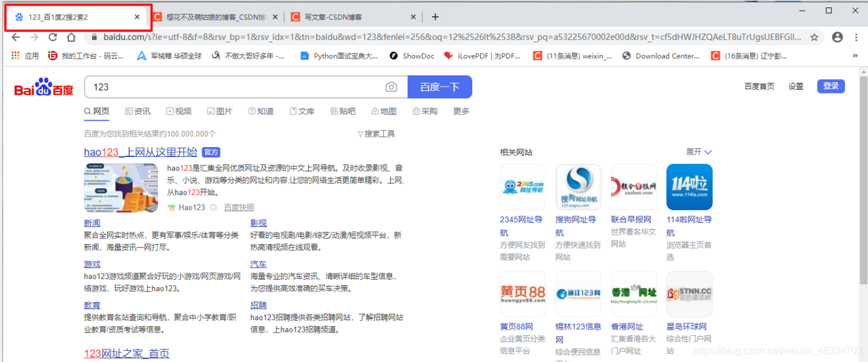Click the 百度一下 search button
This screenshot has width=868, height=362.
pos(440,87)
